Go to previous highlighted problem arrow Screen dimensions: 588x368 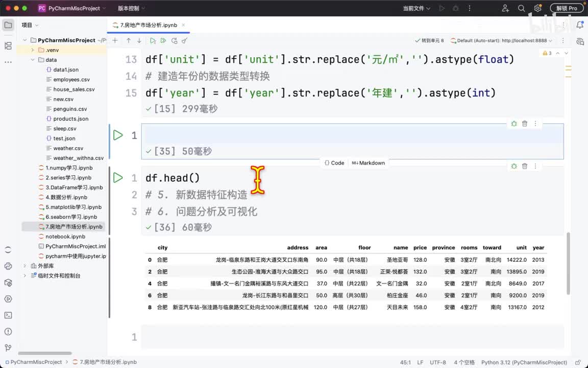click(557, 53)
